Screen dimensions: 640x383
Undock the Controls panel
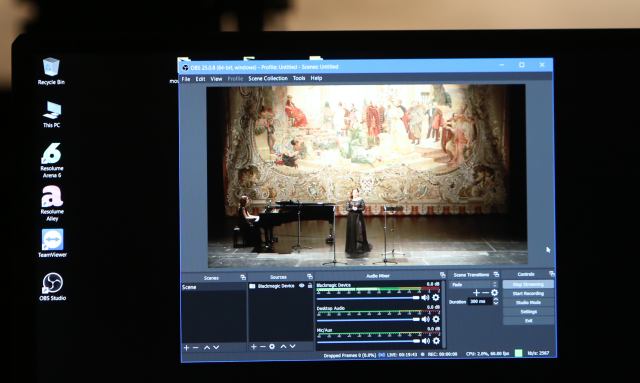pos(552,274)
